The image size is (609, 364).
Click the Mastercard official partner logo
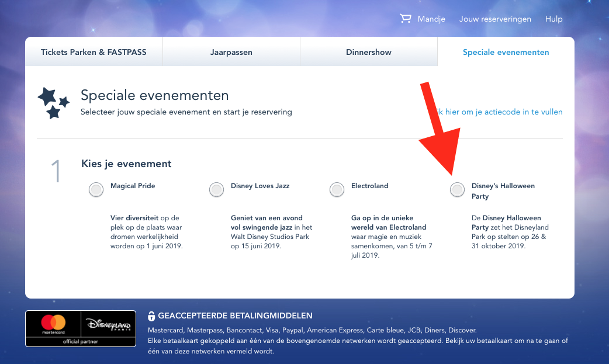[53, 325]
